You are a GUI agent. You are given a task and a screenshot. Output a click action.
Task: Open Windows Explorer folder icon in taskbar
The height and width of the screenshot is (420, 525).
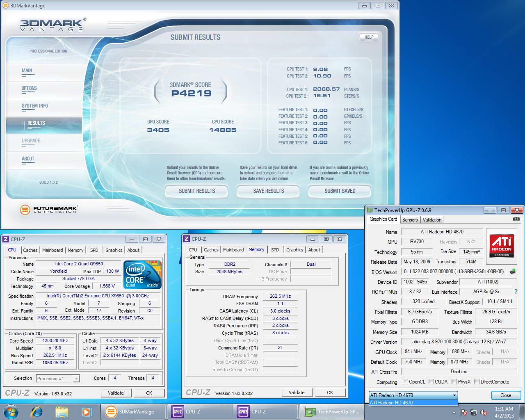62,412
